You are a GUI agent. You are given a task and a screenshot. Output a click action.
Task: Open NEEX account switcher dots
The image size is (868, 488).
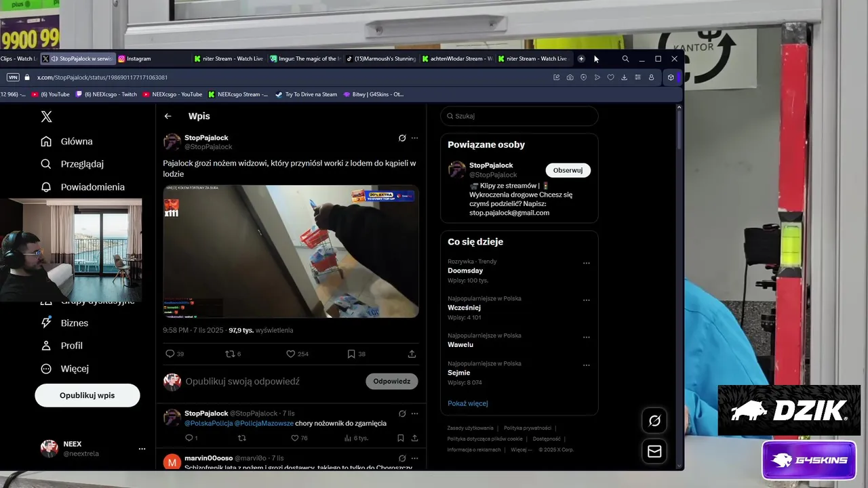pos(142,449)
